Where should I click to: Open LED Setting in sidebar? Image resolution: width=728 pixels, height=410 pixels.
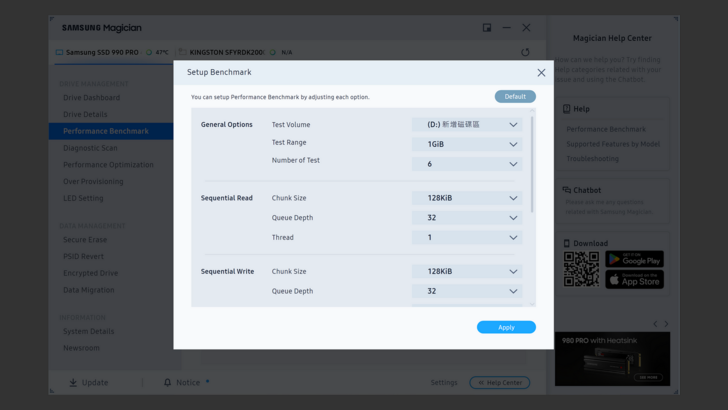[x=83, y=198]
